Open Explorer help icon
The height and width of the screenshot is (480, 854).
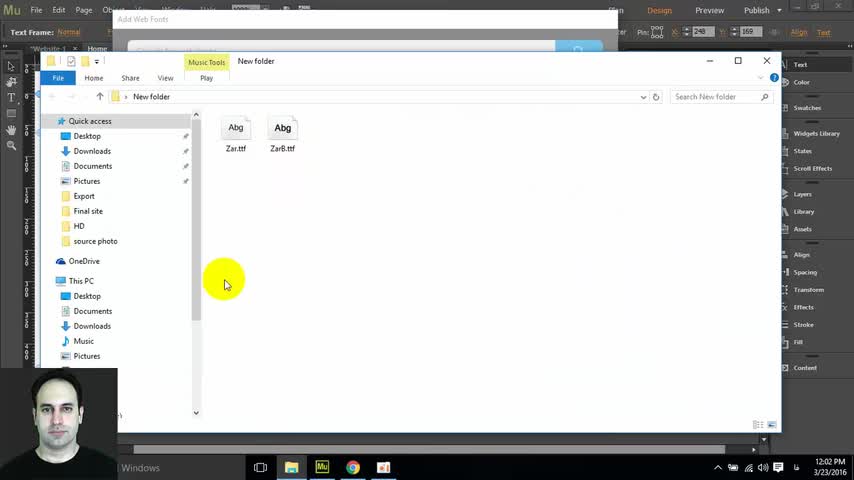[x=774, y=78]
